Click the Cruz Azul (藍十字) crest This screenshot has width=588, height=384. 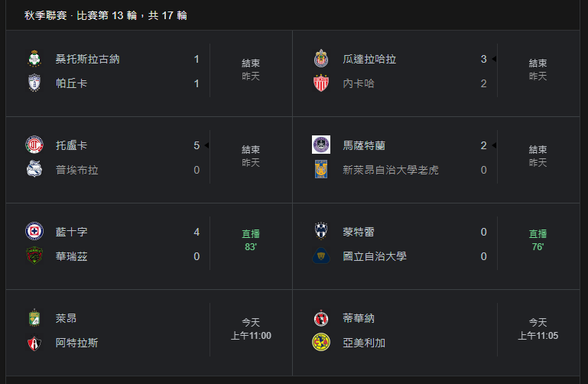[34, 231]
